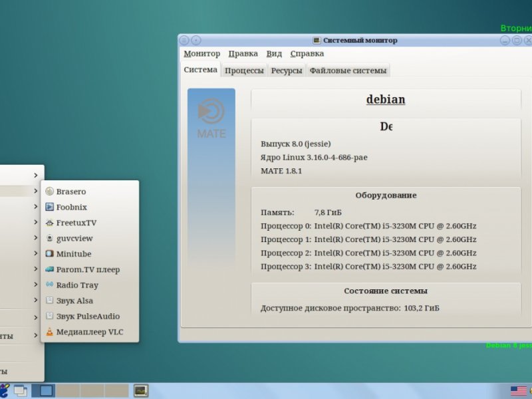Click the 'Процессор 3' row
Image resolution: width=532 pixels, height=399 pixels.
[x=368, y=267]
